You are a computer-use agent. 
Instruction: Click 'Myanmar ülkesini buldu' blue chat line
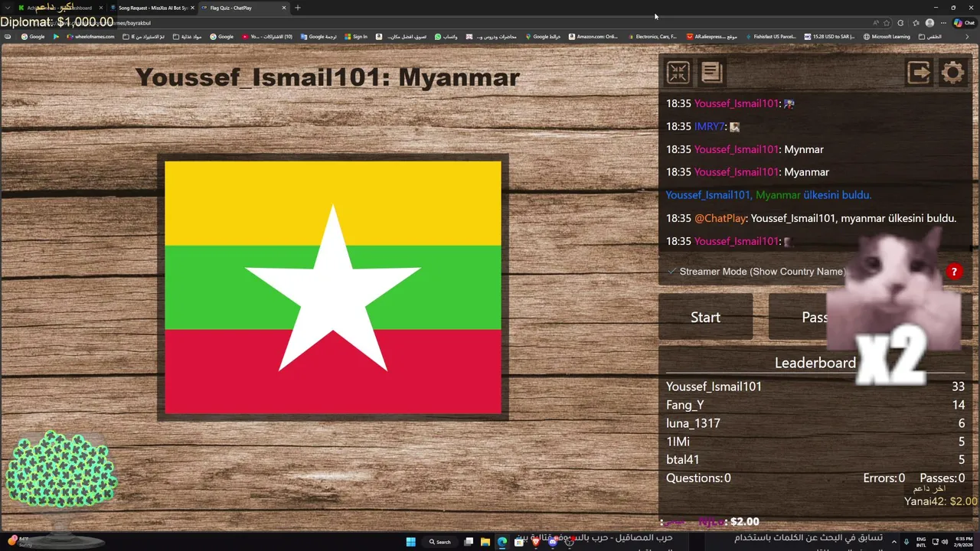(x=769, y=195)
